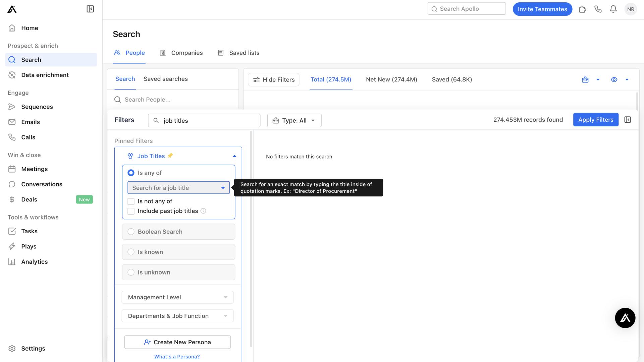Check Include past job titles
The image size is (644, 362).
[x=131, y=211]
